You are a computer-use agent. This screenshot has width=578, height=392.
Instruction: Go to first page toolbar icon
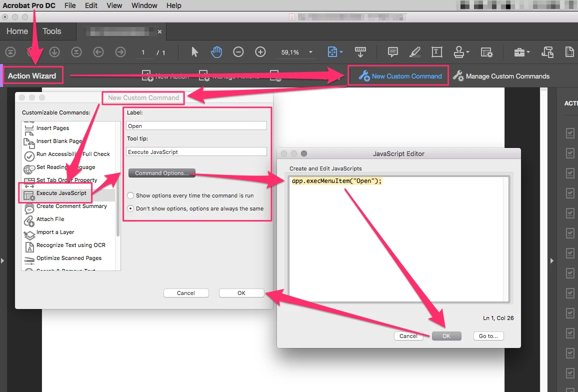click(10, 52)
